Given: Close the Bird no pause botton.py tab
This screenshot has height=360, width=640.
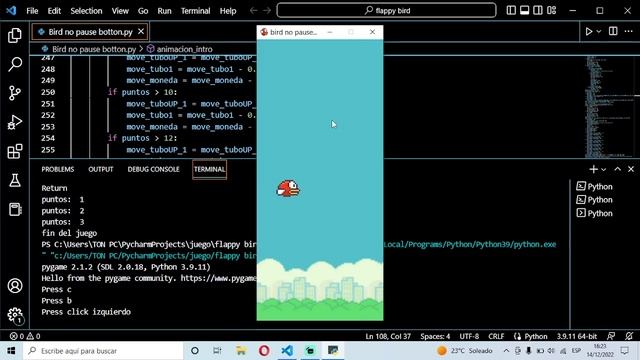Looking at the screenshot, I should coord(141,31).
